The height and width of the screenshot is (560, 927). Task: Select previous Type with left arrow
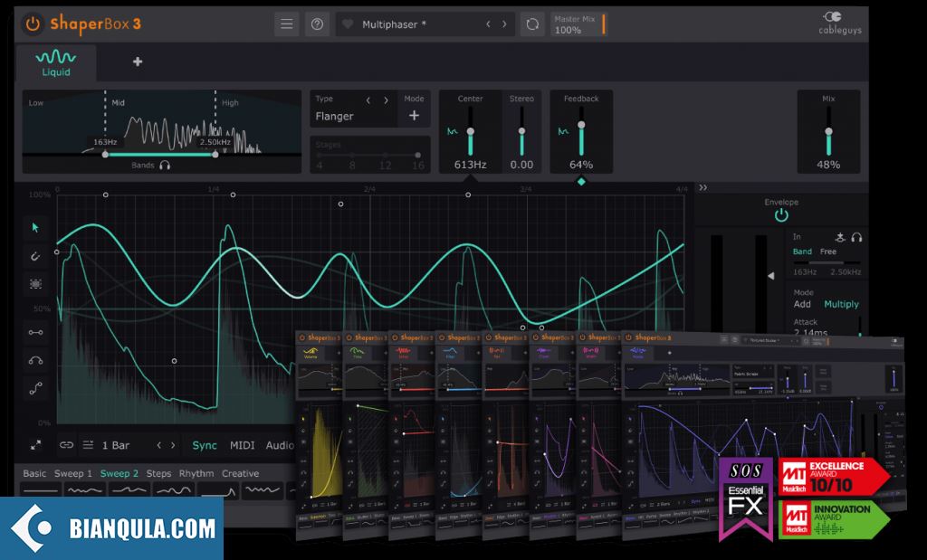pyautogui.click(x=368, y=100)
